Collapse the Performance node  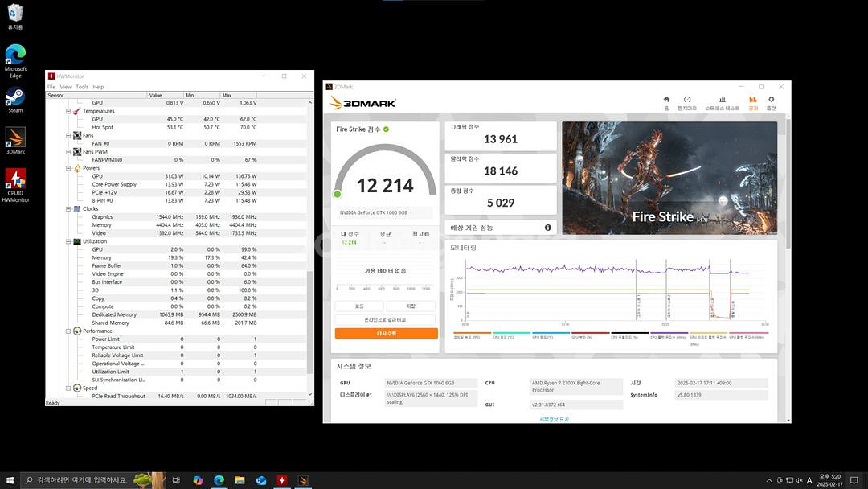coord(68,331)
